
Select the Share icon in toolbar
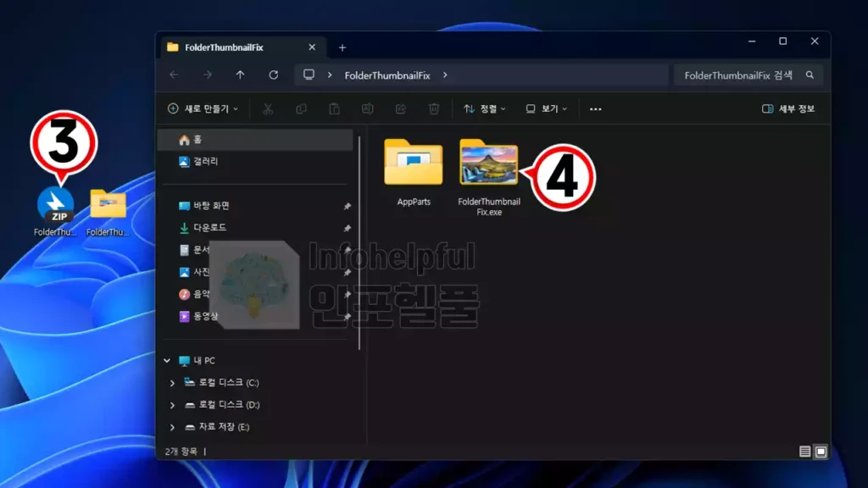[401, 109]
